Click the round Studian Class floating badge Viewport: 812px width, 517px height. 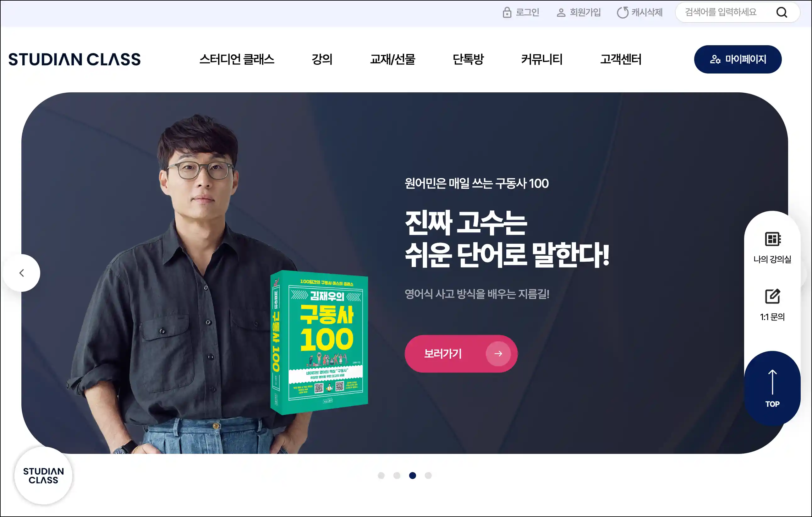[x=43, y=476]
